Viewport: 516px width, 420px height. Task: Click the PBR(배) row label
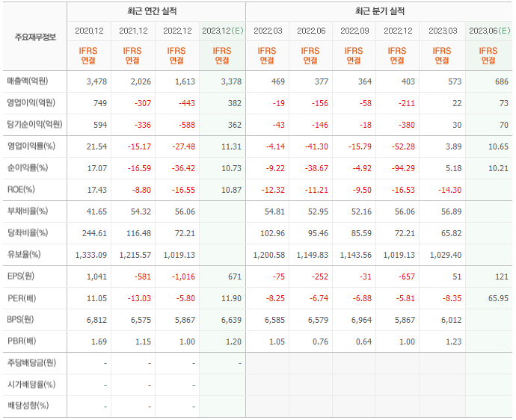(x=22, y=341)
